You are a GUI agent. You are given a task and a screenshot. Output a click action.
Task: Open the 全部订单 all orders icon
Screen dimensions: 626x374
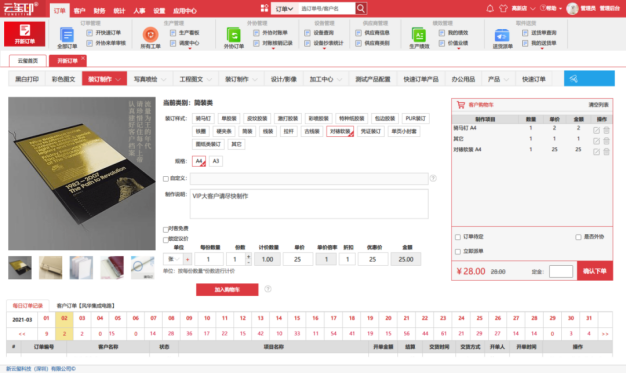[67, 35]
